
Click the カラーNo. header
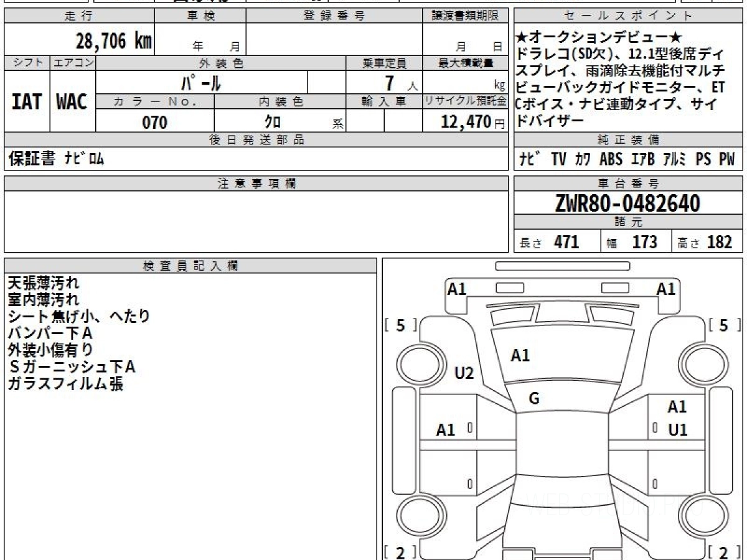pyautogui.click(x=155, y=101)
